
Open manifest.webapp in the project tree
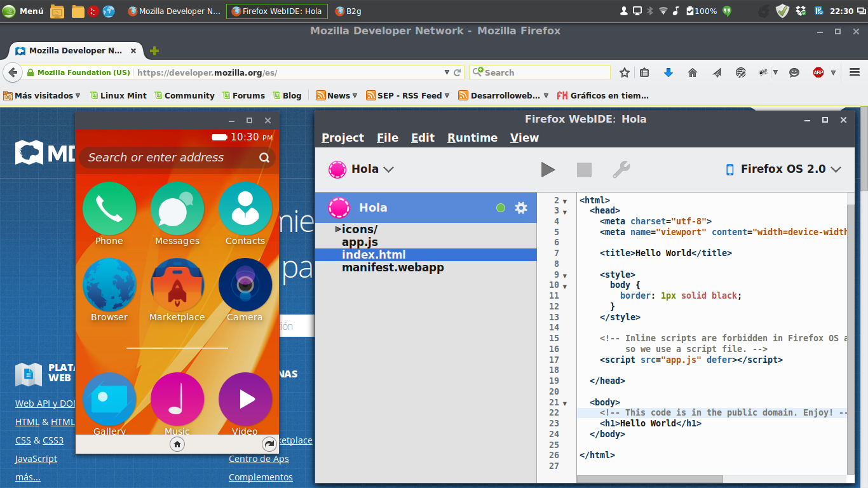(393, 268)
